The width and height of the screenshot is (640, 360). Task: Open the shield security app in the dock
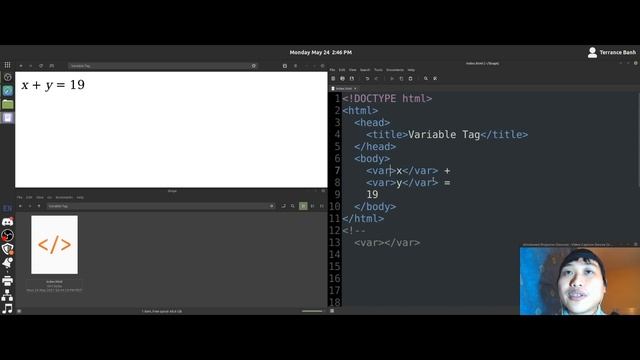pos(7,249)
